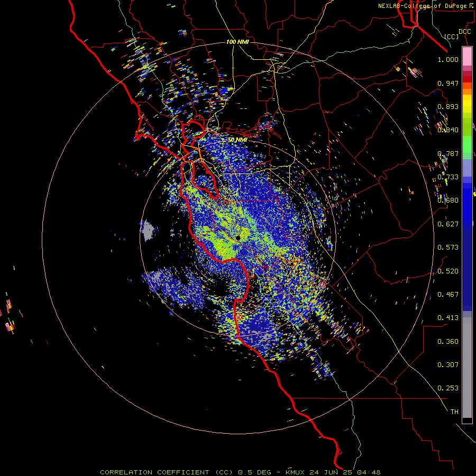Screen dimensions: 476x476
Task: Click the 0.307 legend value
Action: tap(448, 365)
